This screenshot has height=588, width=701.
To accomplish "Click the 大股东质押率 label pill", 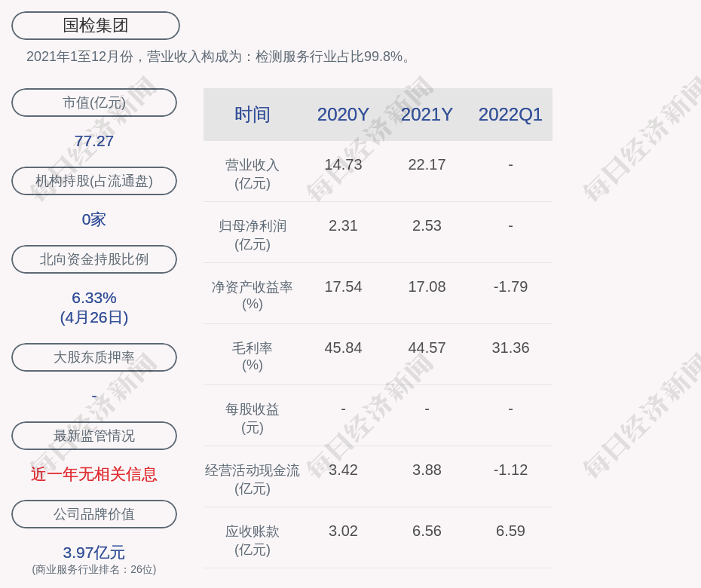I will pyautogui.click(x=94, y=357).
